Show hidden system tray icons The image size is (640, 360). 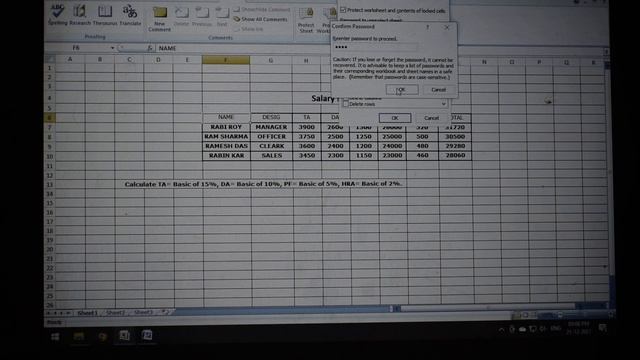click(x=501, y=329)
